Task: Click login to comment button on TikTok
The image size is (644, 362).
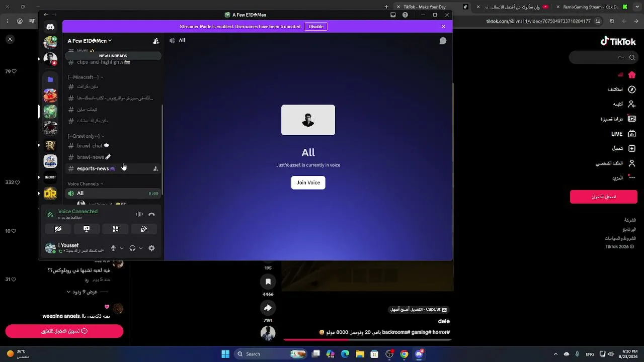Action: 64,331
